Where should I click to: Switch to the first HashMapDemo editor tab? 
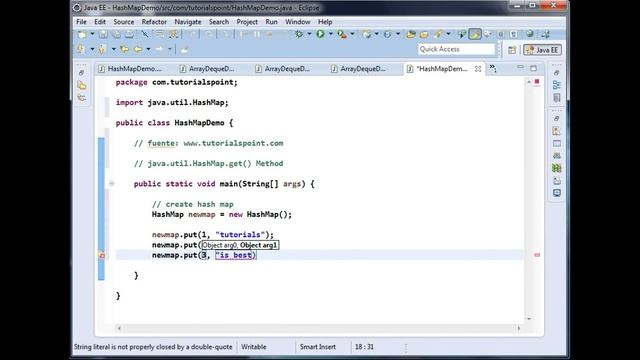[x=130, y=69]
